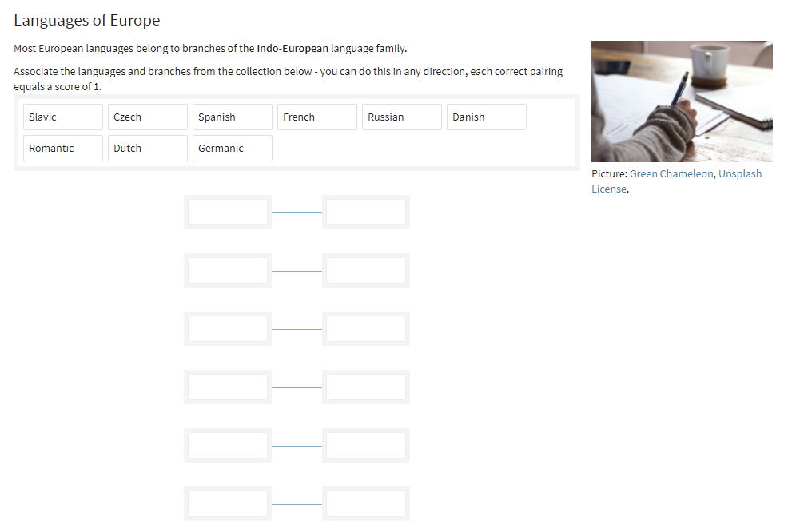
Task: Click the third pair's left empty slot
Action: [228, 329]
